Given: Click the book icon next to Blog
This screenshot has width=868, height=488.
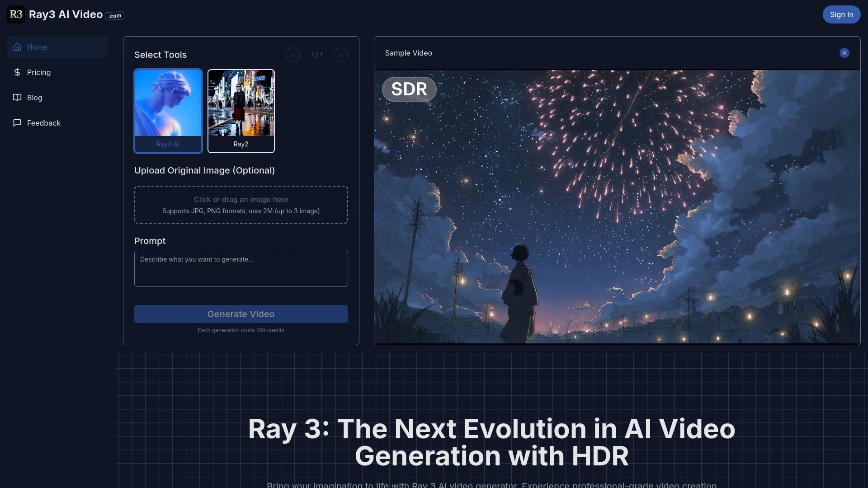Looking at the screenshot, I should [x=17, y=98].
